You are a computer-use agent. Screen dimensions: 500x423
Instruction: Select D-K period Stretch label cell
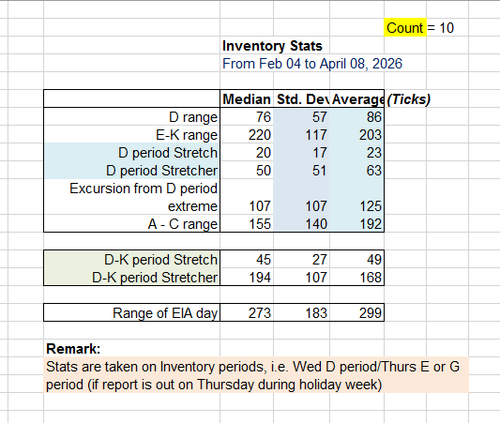click(132, 259)
